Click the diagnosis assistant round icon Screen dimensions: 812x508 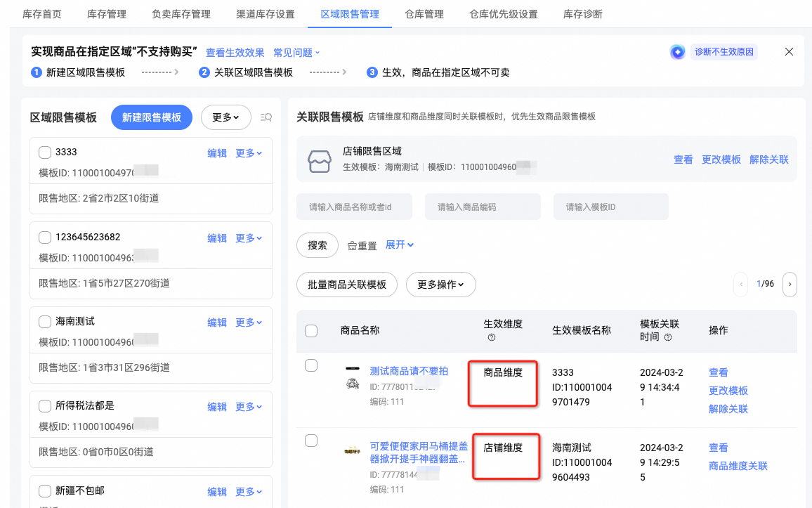(x=677, y=52)
